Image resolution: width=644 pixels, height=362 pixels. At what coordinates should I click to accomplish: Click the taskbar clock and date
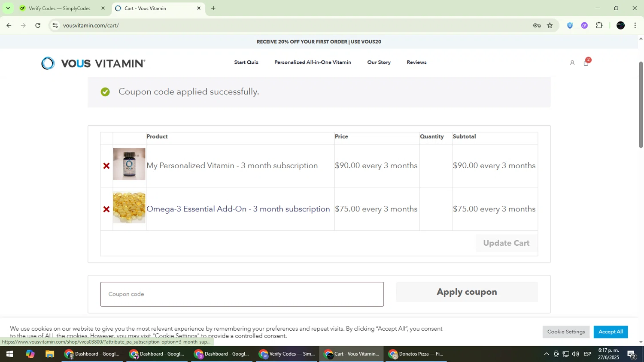pos(609,354)
